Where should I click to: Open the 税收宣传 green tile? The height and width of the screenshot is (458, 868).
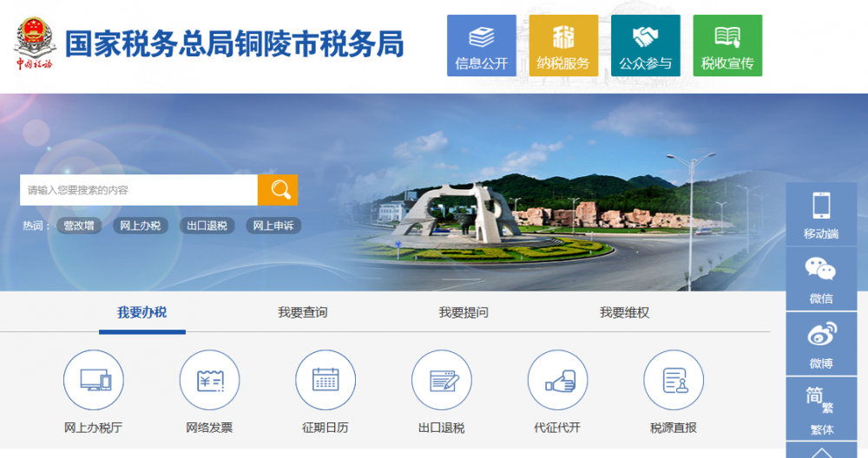[x=727, y=45]
